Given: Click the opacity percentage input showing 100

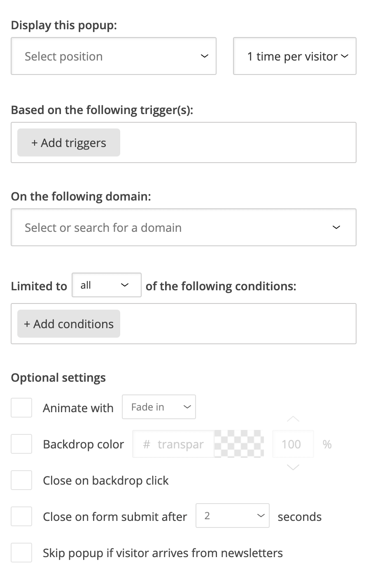Looking at the screenshot, I should [x=293, y=444].
